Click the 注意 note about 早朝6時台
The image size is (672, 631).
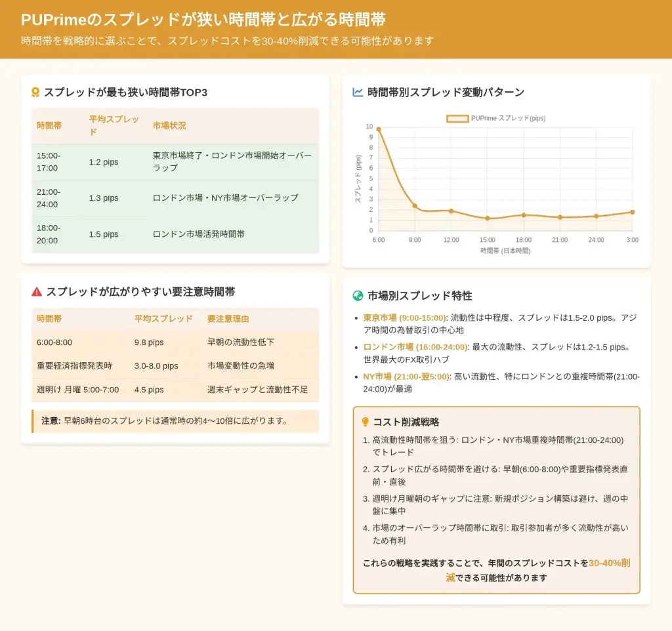coord(175,421)
